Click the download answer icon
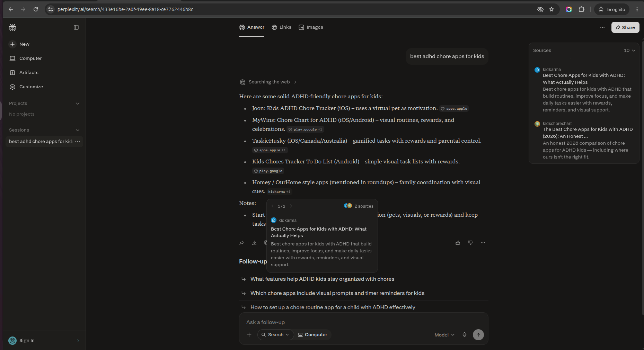644x350 pixels. point(254,243)
